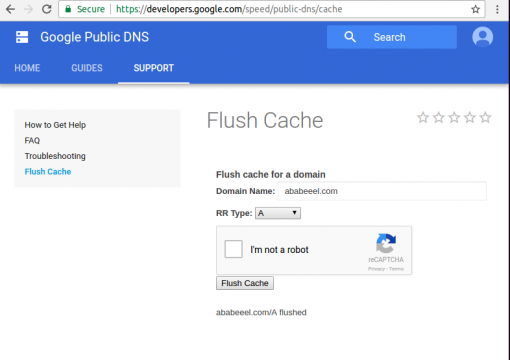Image resolution: width=510 pixels, height=360 pixels.
Task: Open How to Get Help page
Action: [55, 125]
